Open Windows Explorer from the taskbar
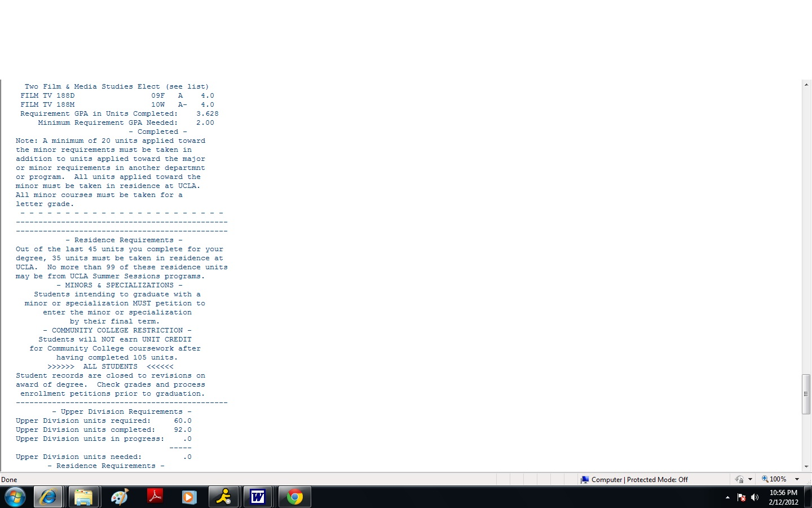Viewport: 812px width, 508px height. click(x=83, y=497)
